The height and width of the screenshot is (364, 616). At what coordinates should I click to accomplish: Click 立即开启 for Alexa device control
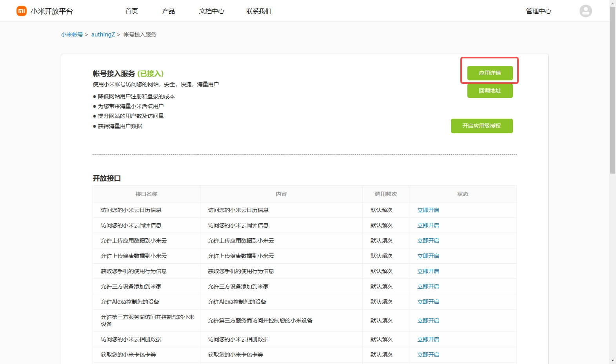(428, 302)
